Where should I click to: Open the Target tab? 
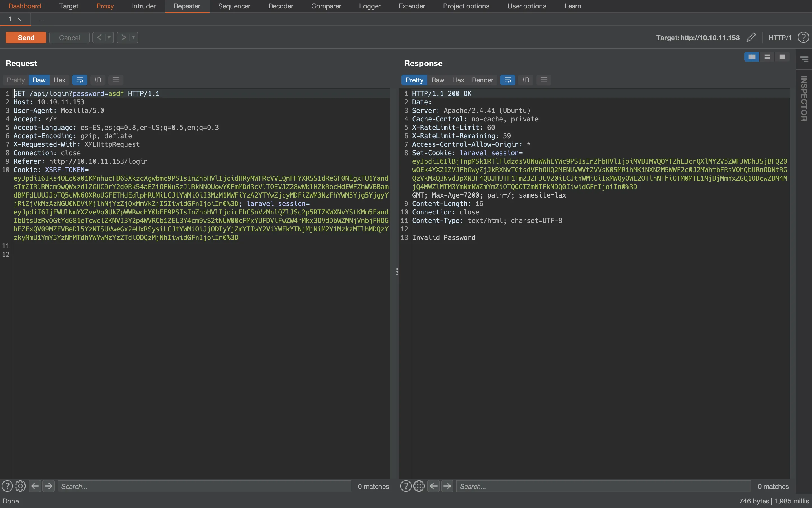69,6
